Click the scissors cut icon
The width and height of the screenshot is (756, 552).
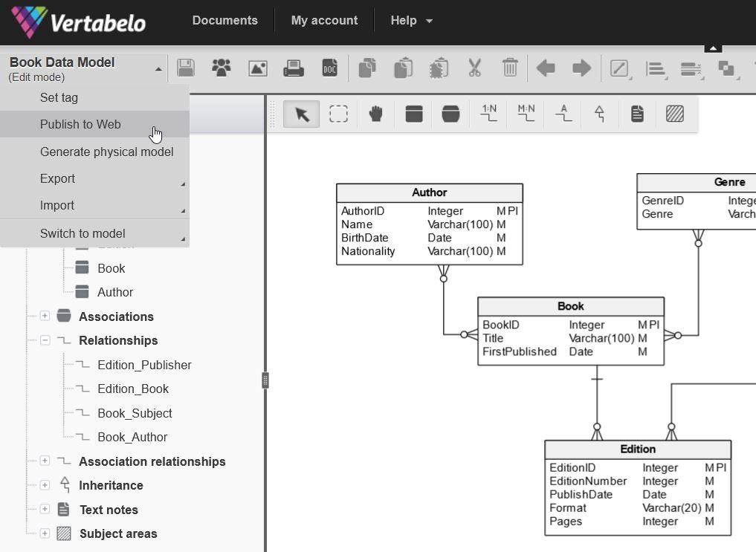tap(474, 68)
